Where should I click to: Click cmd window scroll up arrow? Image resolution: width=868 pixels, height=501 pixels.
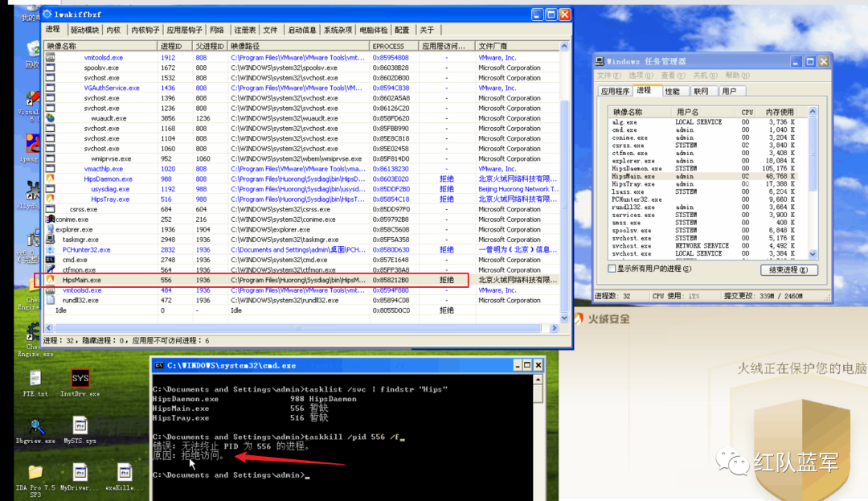(x=538, y=380)
